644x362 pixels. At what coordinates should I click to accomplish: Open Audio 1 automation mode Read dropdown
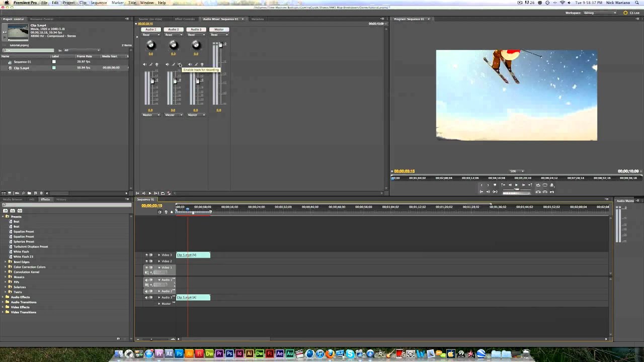pos(150,35)
